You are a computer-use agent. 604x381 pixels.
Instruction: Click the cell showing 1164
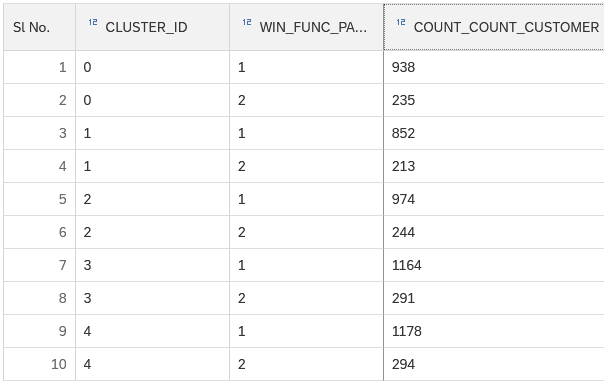pos(494,265)
